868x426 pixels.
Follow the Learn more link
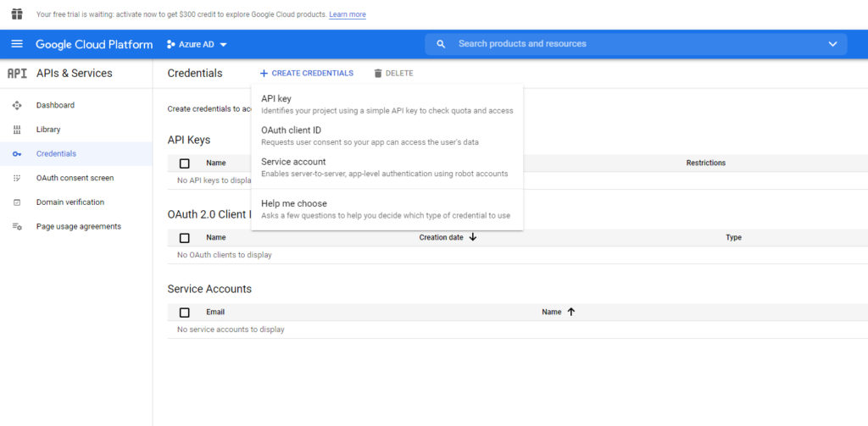pos(347,14)
